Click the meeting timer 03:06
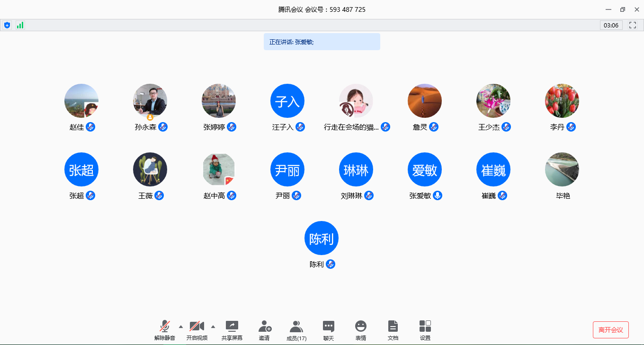The height and width of the screenshot is (345, 644). (x=611, y=25)
